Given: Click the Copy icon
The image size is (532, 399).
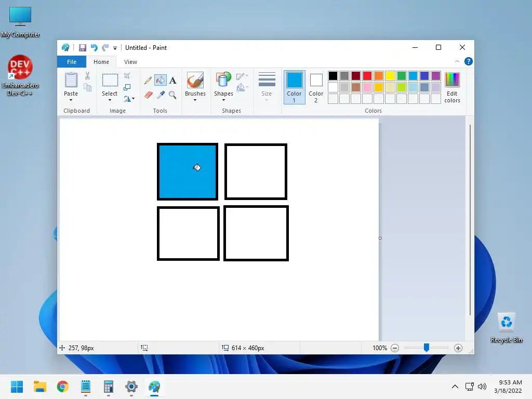Looking at the screenshot, I should 87,87.
